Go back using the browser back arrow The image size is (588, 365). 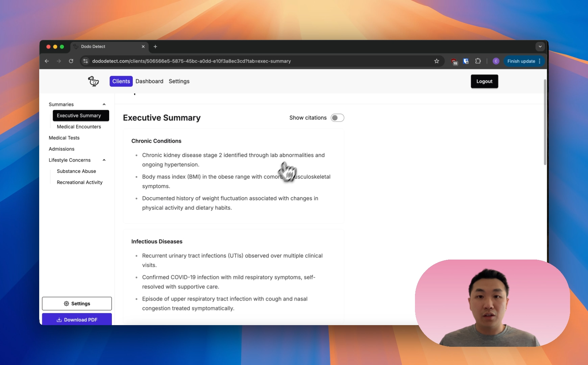pyautogui.click(x=47, y=61)
